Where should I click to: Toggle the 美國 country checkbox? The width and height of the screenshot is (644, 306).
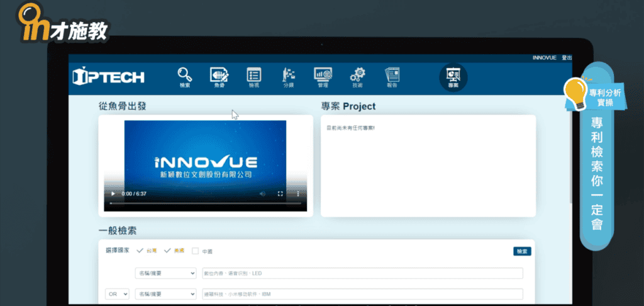point(167,251)
